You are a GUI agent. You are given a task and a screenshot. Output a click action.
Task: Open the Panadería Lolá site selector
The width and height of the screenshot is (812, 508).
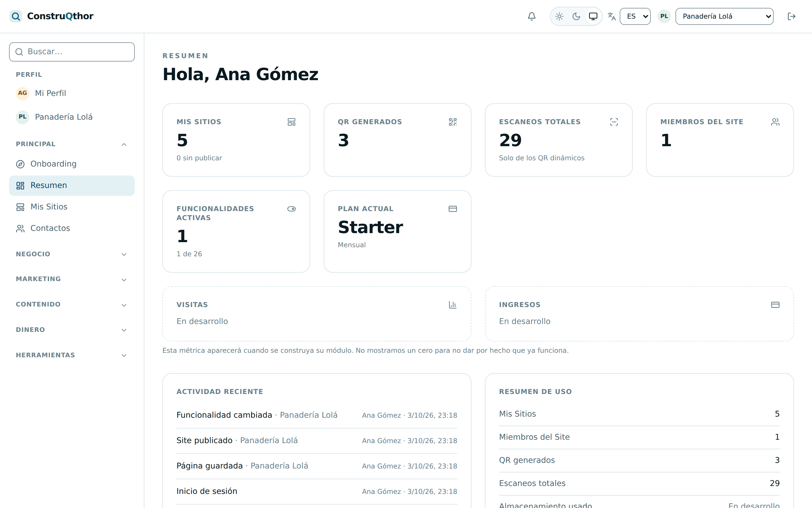724,16
